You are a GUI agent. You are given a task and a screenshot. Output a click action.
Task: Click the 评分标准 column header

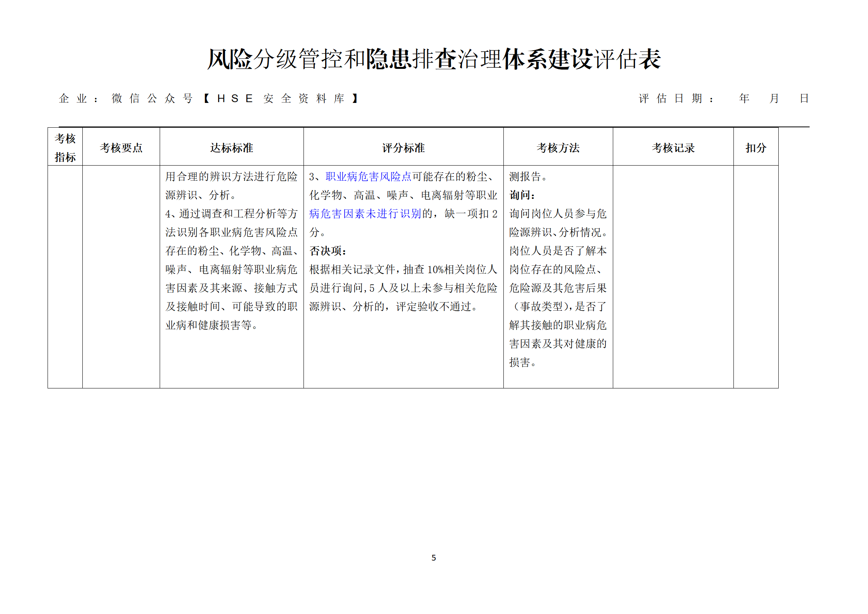pos(403,148)
